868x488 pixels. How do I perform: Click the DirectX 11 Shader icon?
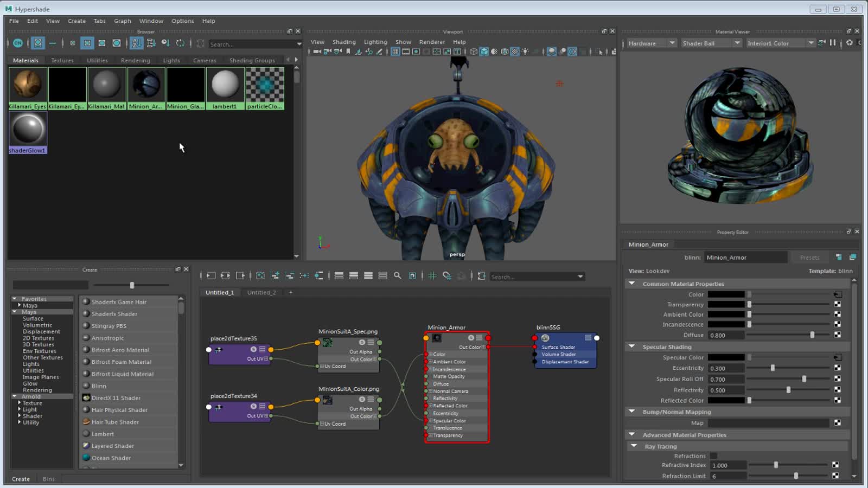pyautogui.click(x=86, y=397)
